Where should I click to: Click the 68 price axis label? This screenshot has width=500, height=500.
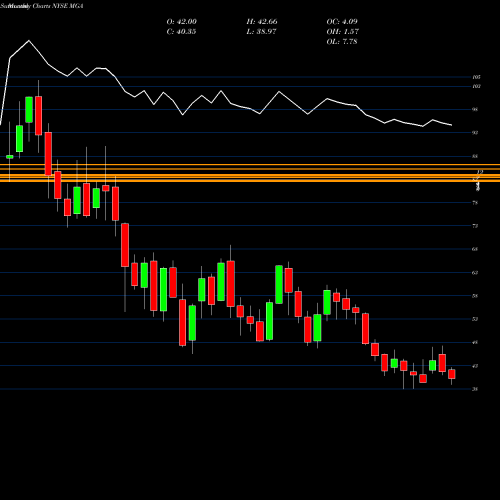pyautogui.click(x=475, y=249)
